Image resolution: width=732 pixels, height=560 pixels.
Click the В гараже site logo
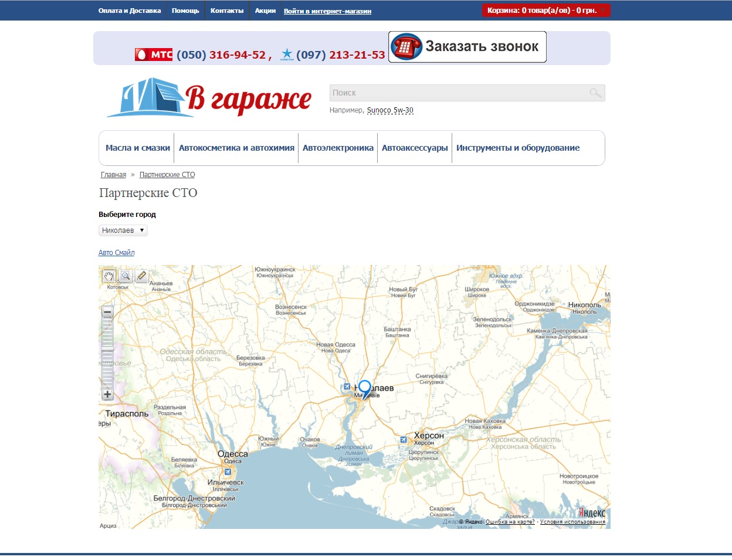coord(209,97)
